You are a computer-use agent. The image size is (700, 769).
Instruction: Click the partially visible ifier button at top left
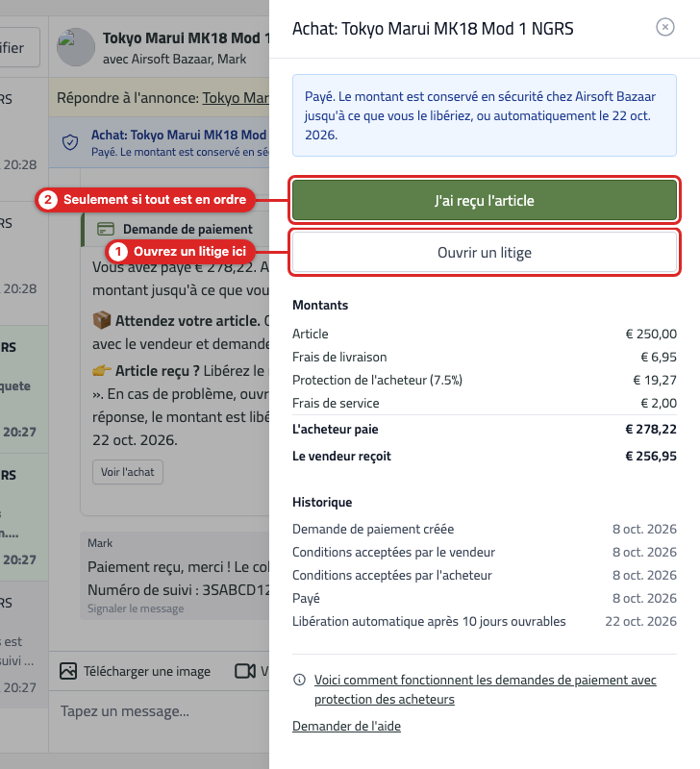click(19, 47)
